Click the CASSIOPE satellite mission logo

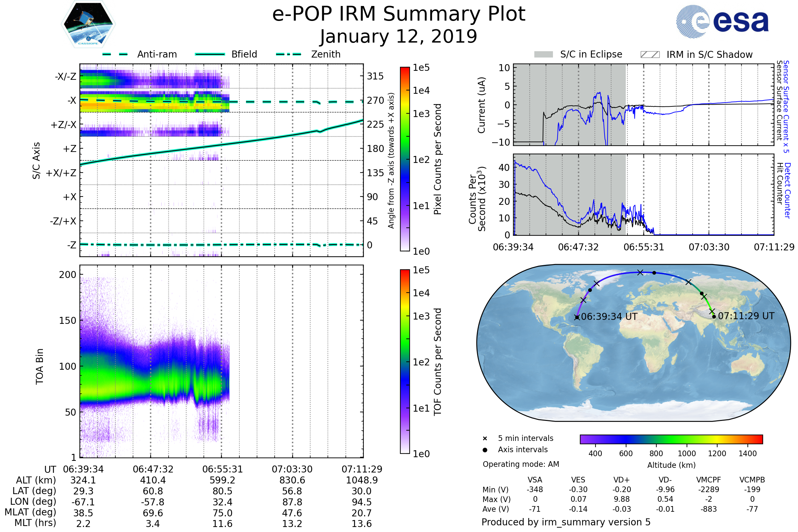88,24
